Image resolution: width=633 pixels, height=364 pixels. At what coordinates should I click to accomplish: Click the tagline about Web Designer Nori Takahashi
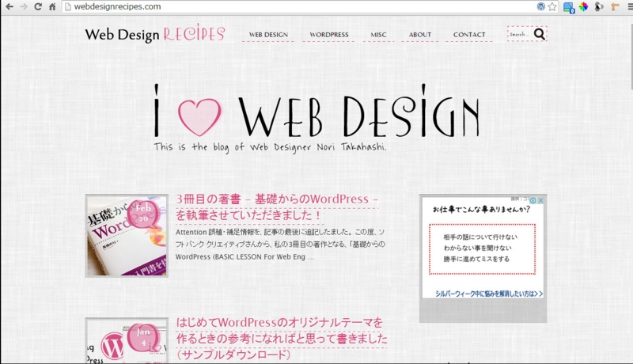click(x=270, y=147)
